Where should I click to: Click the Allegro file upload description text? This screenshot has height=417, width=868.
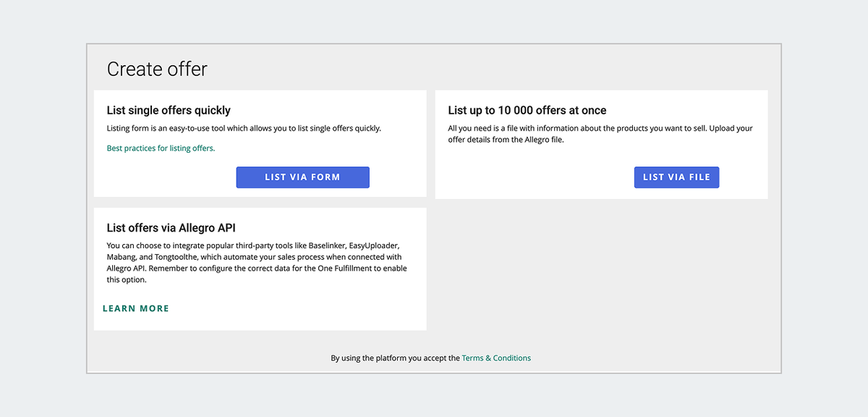coord(599,132)
